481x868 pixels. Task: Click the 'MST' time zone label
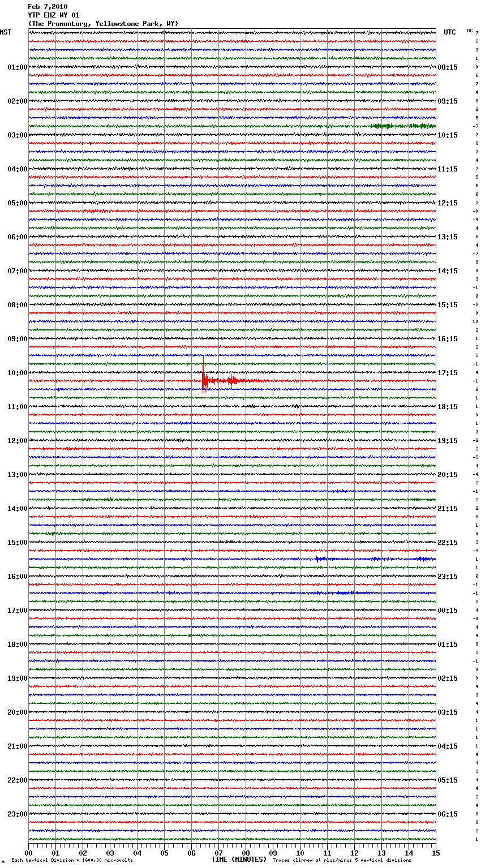coord(6,32)
